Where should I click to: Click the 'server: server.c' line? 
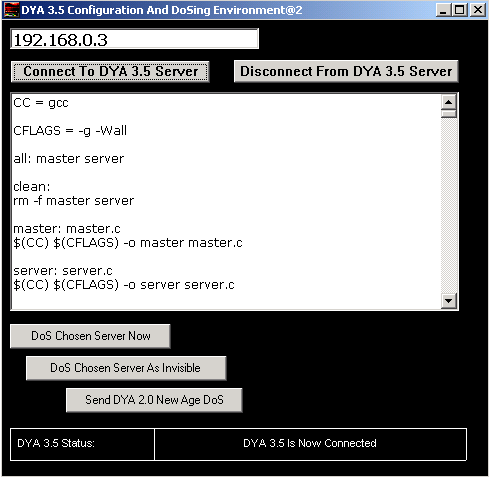click(63, 271)
